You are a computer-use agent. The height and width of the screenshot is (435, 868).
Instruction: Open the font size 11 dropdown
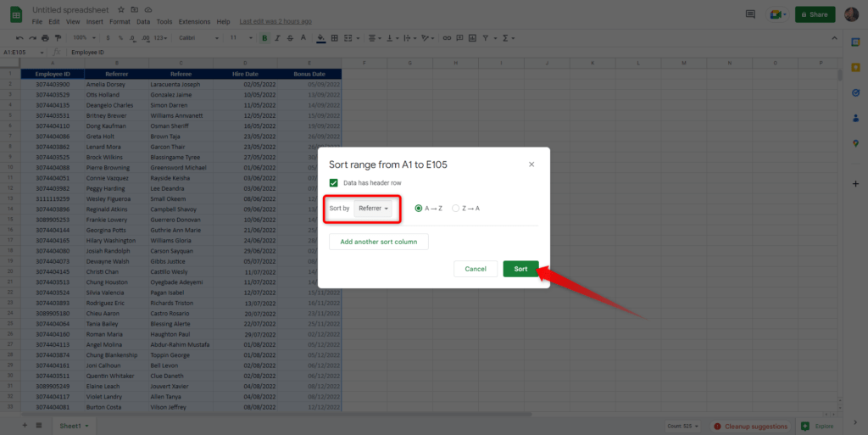241,38
